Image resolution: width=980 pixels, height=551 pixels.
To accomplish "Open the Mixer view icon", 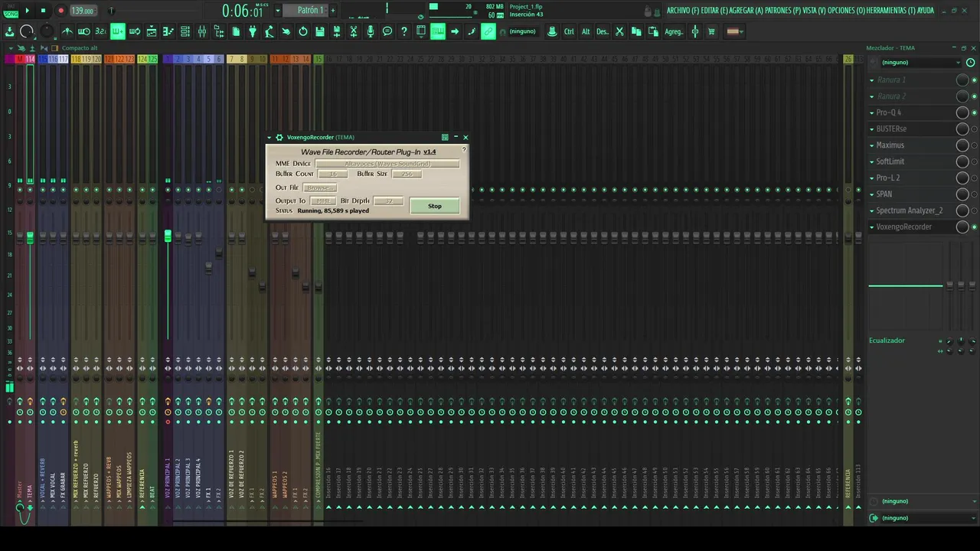I will [x=202, y=31].
